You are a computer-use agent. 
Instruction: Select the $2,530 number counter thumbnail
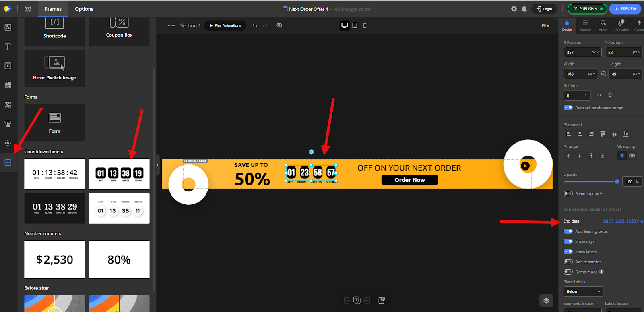point(55,260)
